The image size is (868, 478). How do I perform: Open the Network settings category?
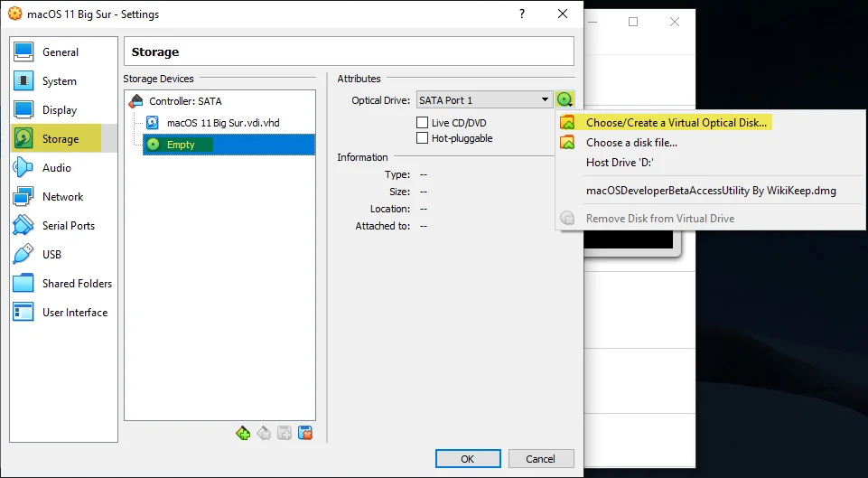tap(63, 196)
